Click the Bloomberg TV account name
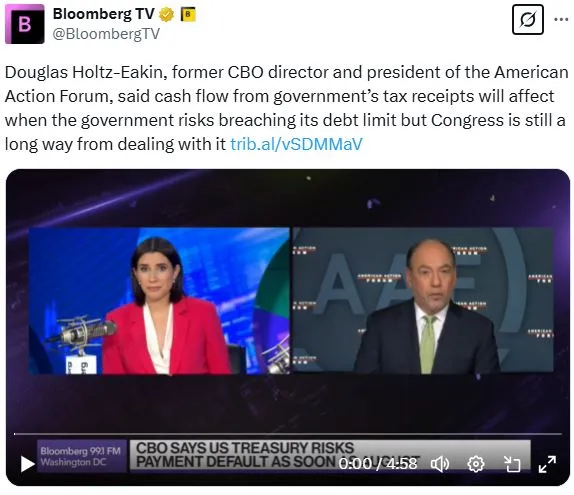 104,14
